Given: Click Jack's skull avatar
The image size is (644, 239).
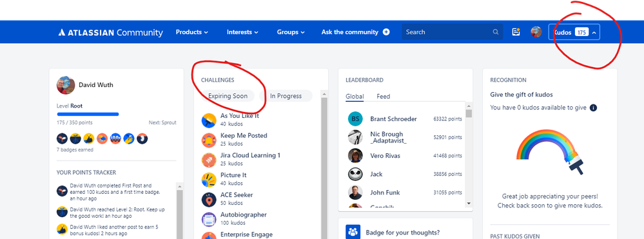Looking at the screenshot, I should [x=355, y=174].
